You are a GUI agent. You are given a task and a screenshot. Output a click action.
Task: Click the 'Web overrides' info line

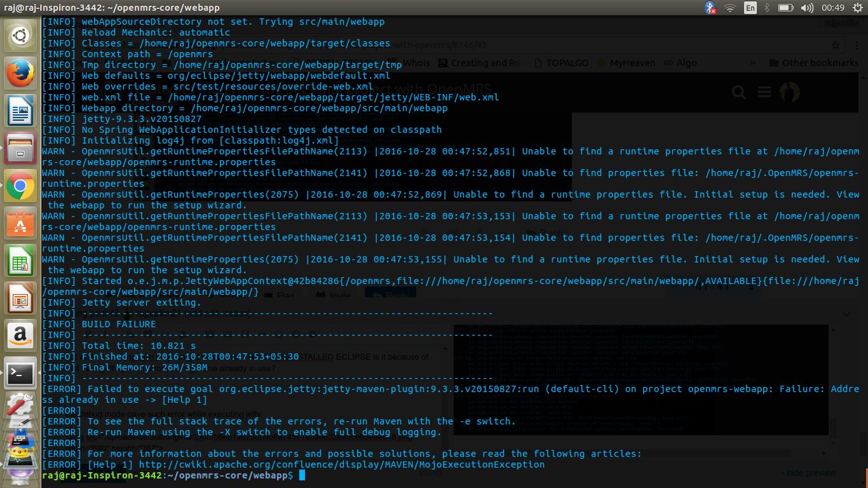207,86
